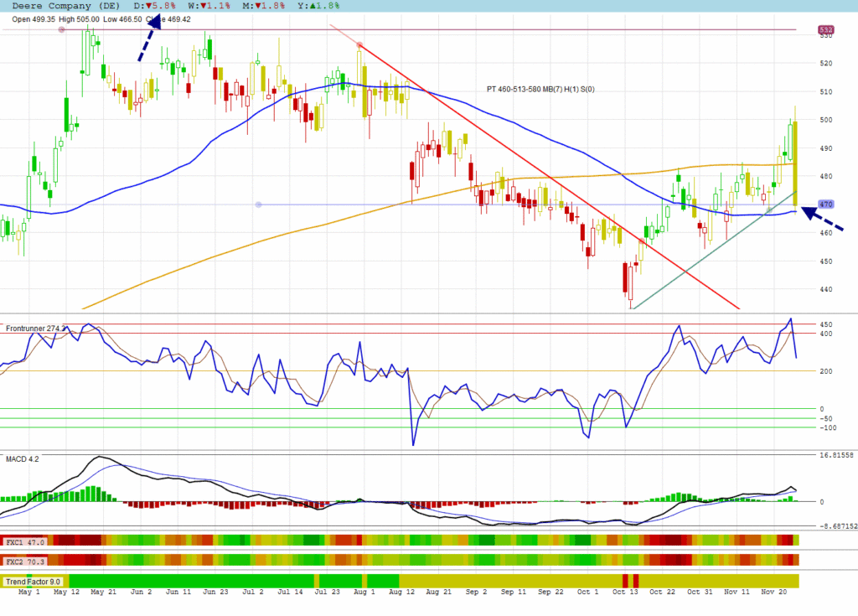Select the dashed arrow pointing at the 470 level

822,220
